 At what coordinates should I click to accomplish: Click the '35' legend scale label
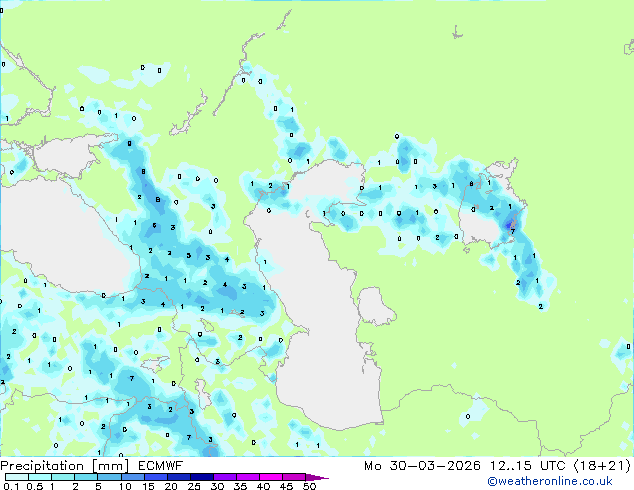point(240,486)
